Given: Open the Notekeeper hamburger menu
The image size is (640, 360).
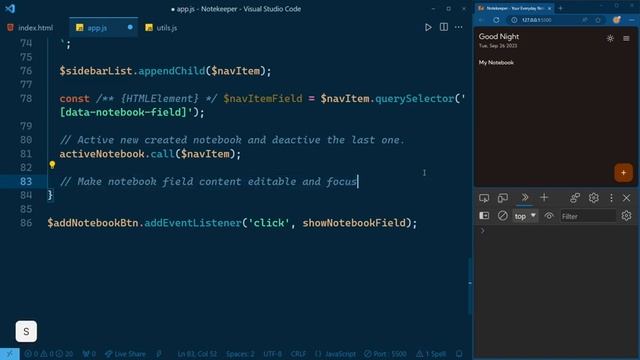Looking at the screenshot, I should coord(626,38).
